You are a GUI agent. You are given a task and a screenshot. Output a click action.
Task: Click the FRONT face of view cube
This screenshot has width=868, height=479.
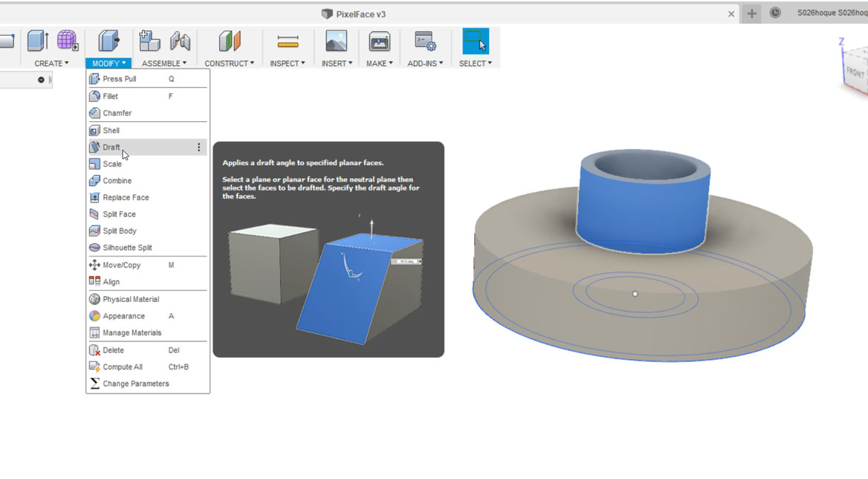click(855, 72)
